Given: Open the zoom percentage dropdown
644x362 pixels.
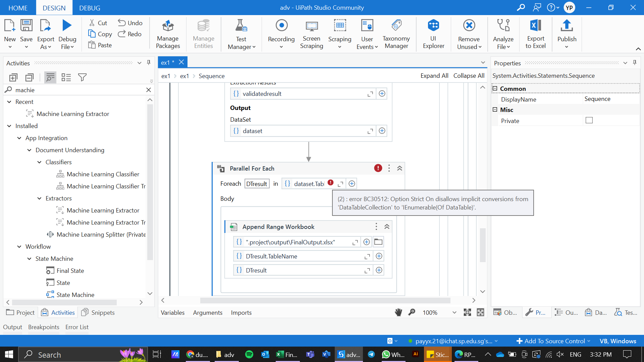Looking at the screenshot, I should (454, 312).
